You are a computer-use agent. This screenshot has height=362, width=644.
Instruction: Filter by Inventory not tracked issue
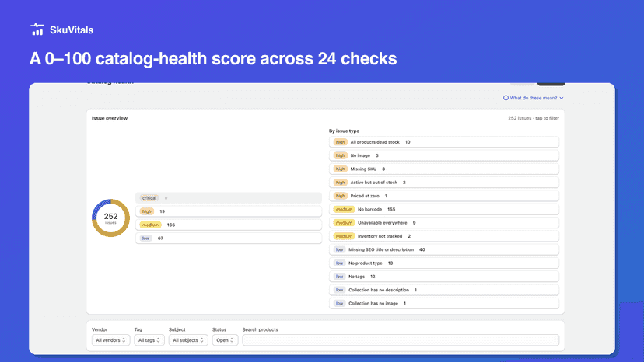(x=444, y=236)
